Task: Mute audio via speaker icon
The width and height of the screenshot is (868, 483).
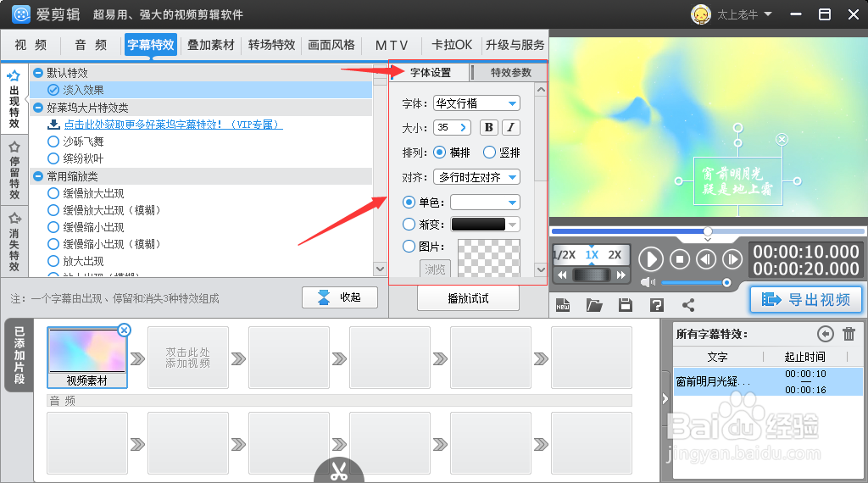Action: point(647,282)
